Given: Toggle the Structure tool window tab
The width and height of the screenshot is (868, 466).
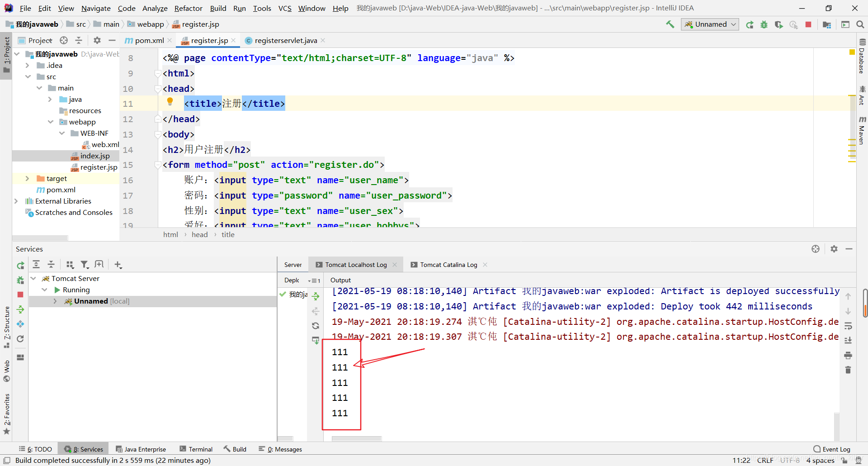Looking at the screenshot, I should coord(6,327).
